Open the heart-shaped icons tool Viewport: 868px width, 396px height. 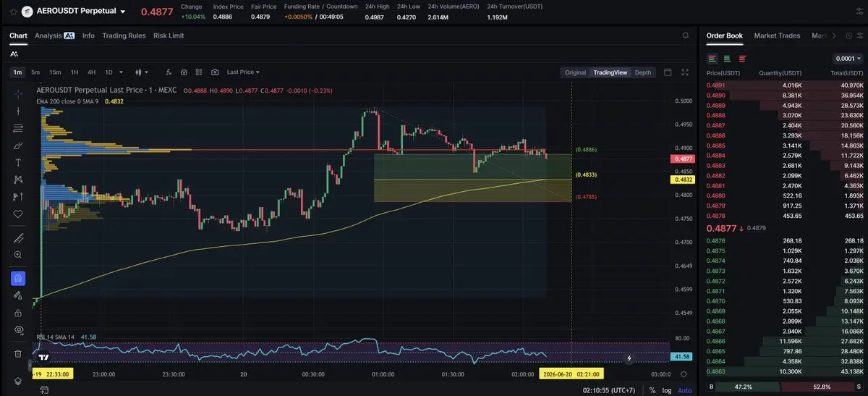18,214
